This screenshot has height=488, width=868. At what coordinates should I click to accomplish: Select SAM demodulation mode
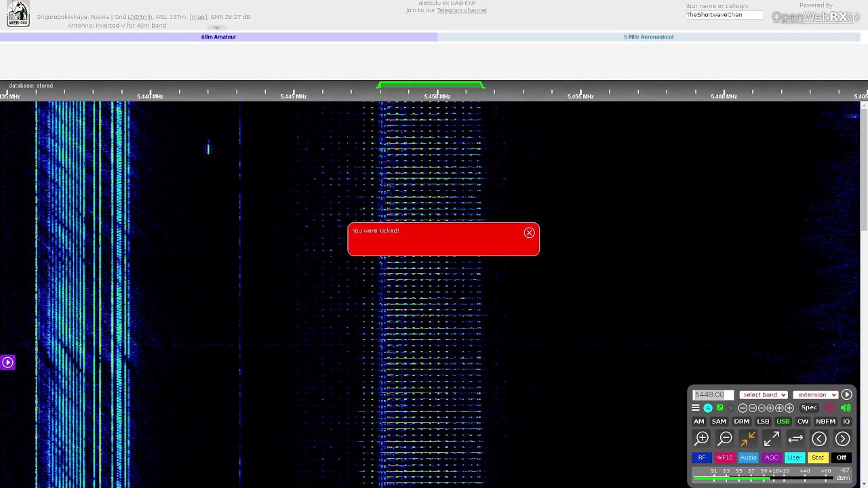coord(719,422)
